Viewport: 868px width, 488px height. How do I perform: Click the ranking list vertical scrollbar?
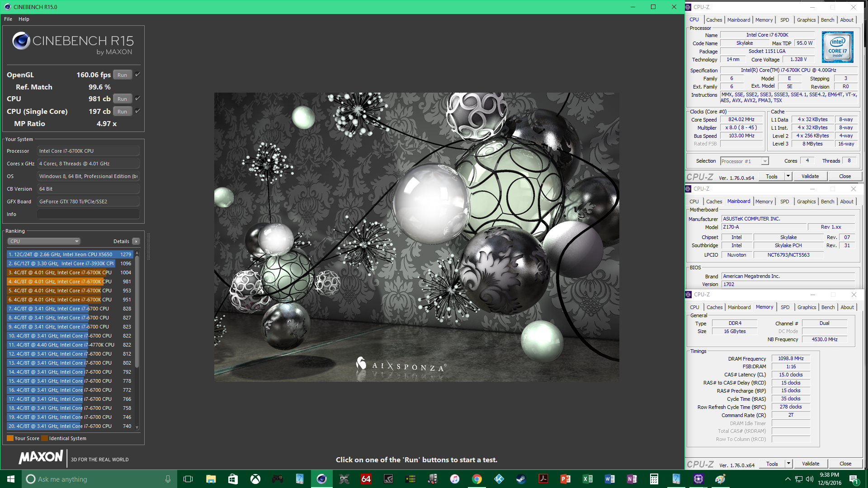137,312
